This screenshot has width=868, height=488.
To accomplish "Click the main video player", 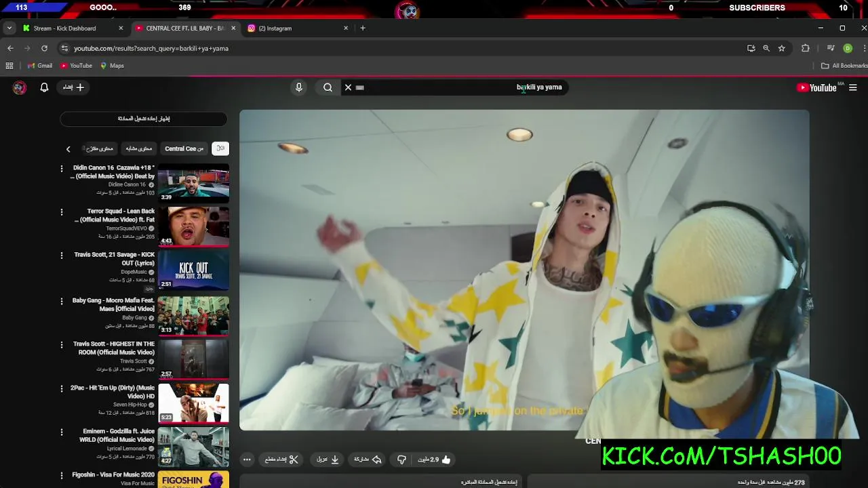I will tap(524, 270).
